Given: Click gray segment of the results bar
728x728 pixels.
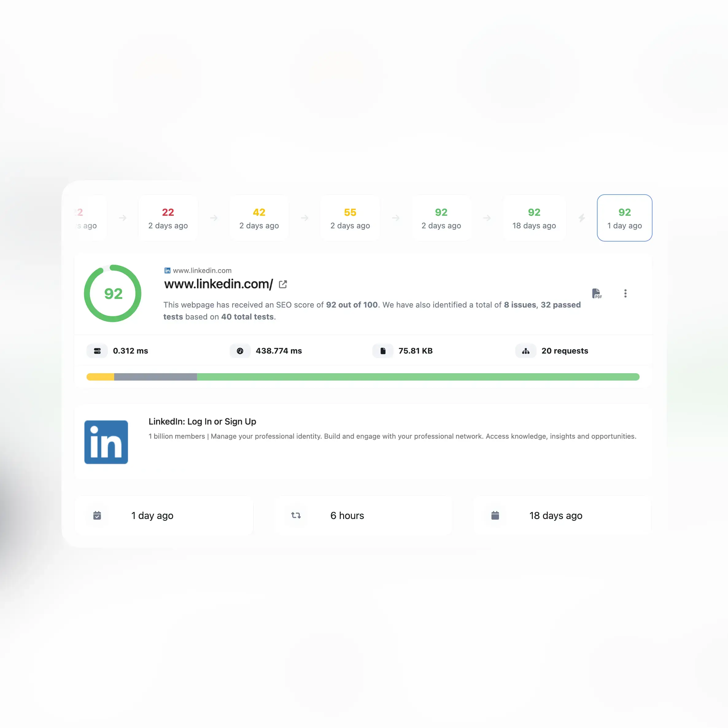Looking at the screenshot, I should [x=156, y=377].
